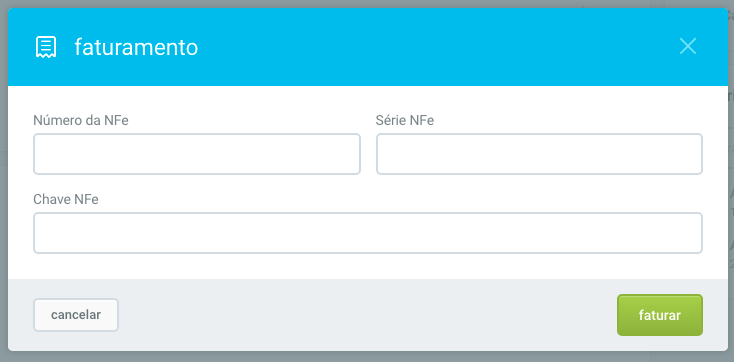Click the receipt icon beside faturamento
This screenshot has width=734, height=362.
(46, 47)
